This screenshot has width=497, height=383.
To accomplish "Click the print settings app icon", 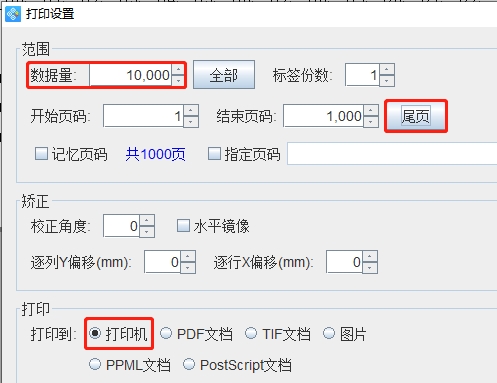I will pyautogui.click(x=13, y=14).
